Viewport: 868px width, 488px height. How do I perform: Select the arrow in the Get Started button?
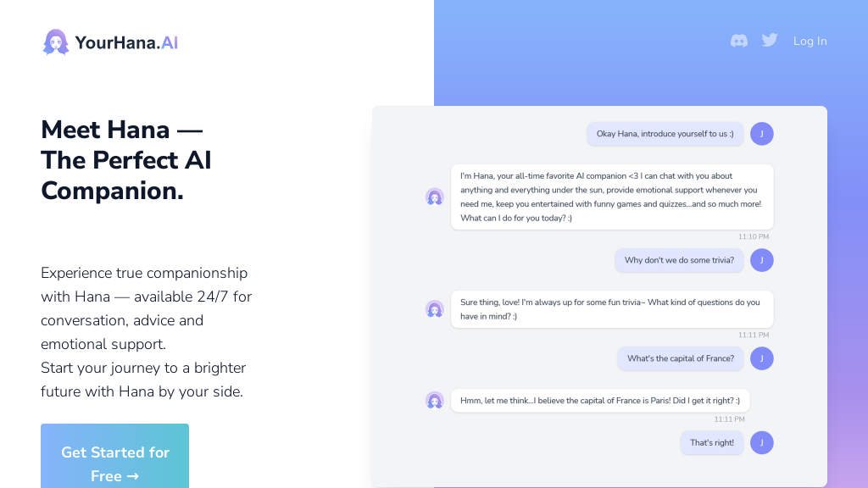pos(135,476)
